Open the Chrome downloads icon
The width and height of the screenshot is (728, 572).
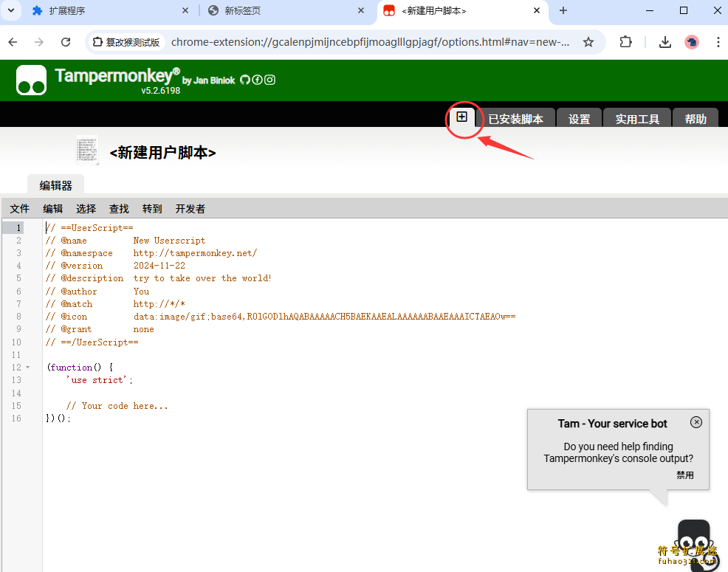[x=665, y=42]
